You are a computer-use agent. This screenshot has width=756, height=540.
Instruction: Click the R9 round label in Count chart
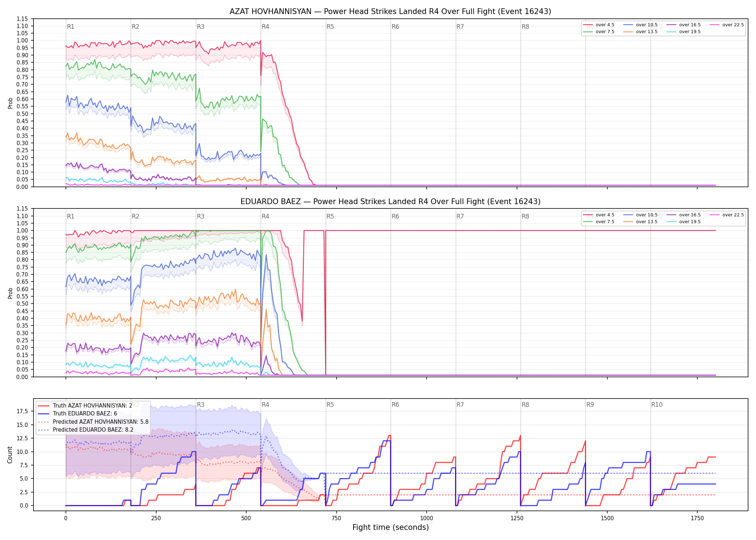click(x=590, y=405)
